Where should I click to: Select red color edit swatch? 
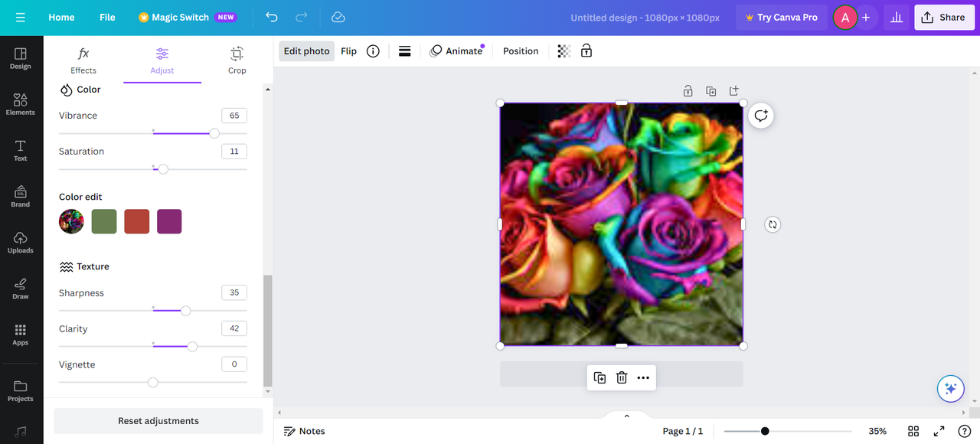(x=137, y=221)
